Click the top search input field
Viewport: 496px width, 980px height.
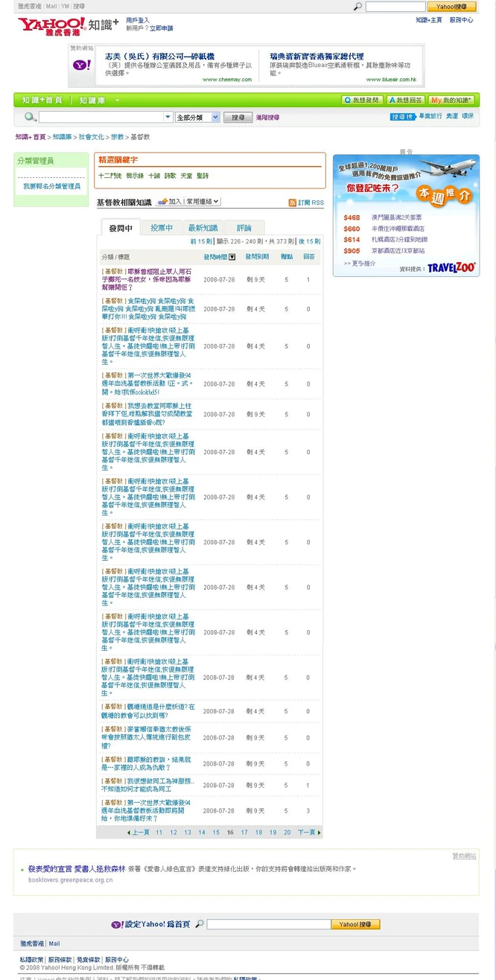[x=395, y=7]
